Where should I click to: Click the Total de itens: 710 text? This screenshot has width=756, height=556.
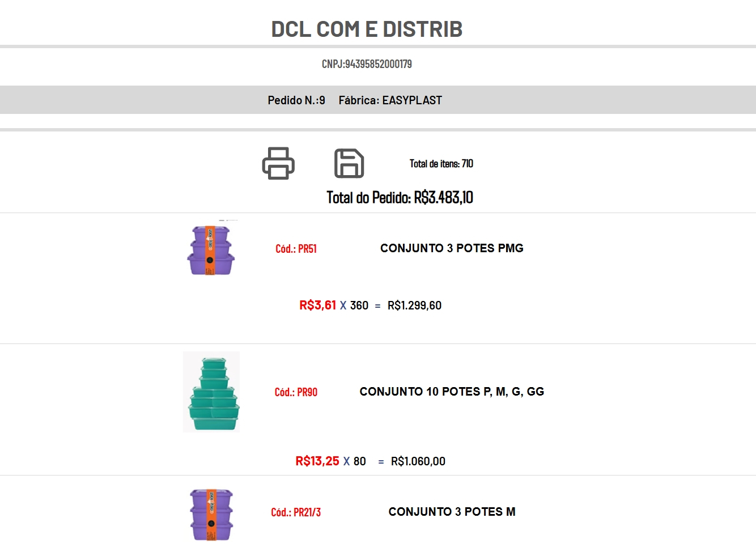(x=441, y=164)
